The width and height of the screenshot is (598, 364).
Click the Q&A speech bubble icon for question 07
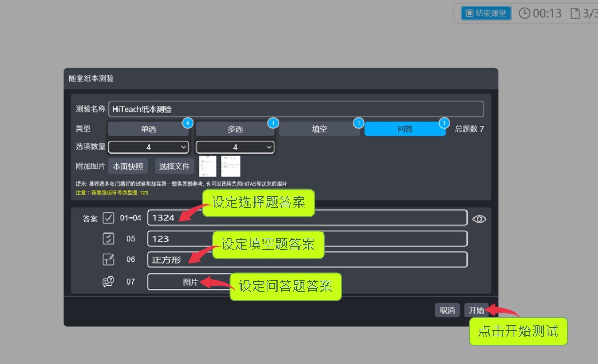[x=108, y=281]
